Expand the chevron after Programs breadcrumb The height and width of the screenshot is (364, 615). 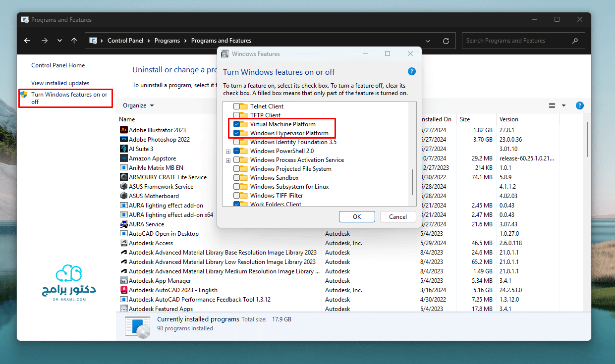[x=186, y=41]
